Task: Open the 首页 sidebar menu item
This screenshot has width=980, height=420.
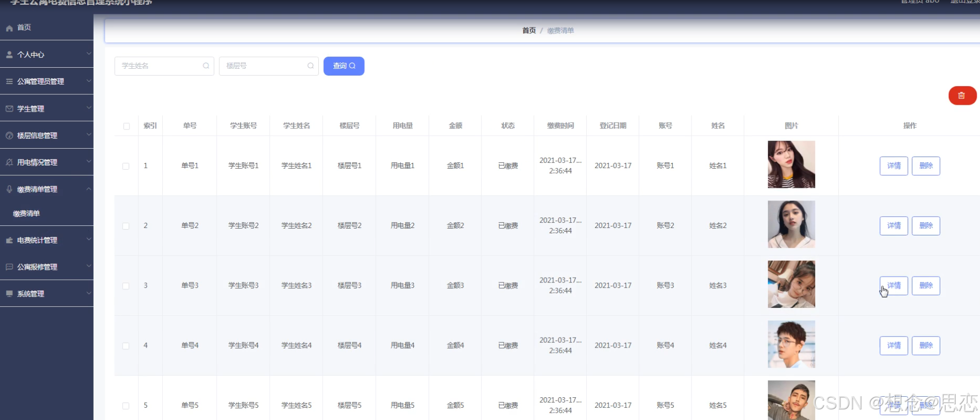Action: (x=47, y=28)
